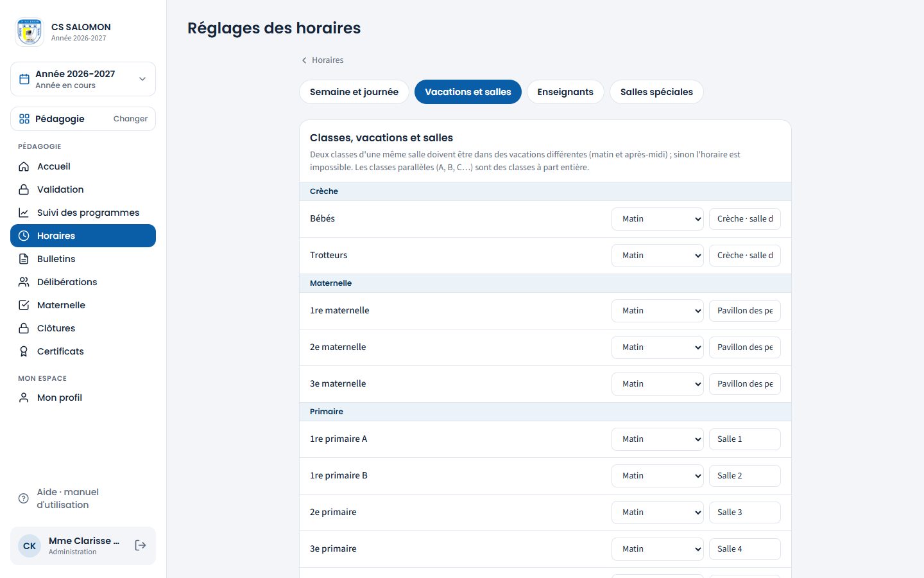Screen dimensions: 924x578
Task: Open the vacation dropdown for 1re maternelle
Action: 658,311
